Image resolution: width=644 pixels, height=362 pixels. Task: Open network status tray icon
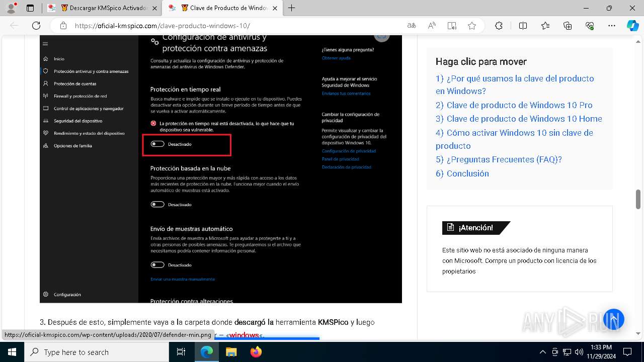[x=567, y=352]
